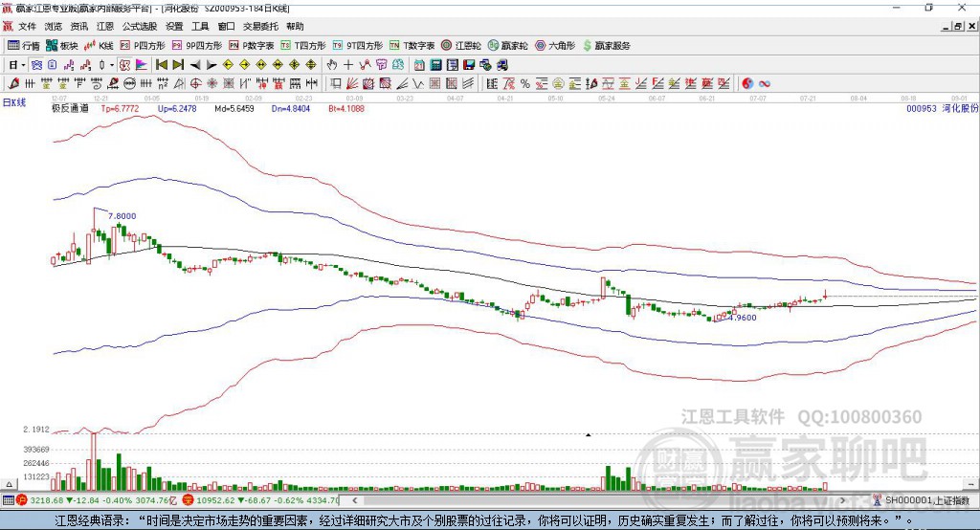Image resolution: width=980 pixels, height=530 pixels.
Task: Open the 江恩 menu
Action: click(x=105, y=26)
